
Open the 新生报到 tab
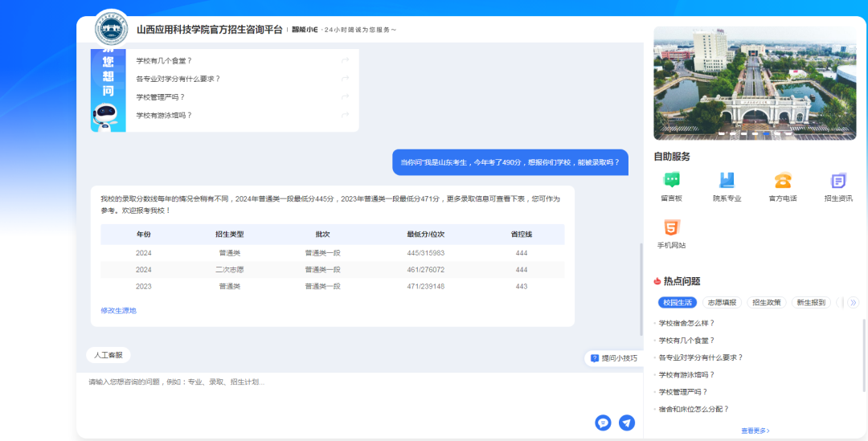[810, 303]
